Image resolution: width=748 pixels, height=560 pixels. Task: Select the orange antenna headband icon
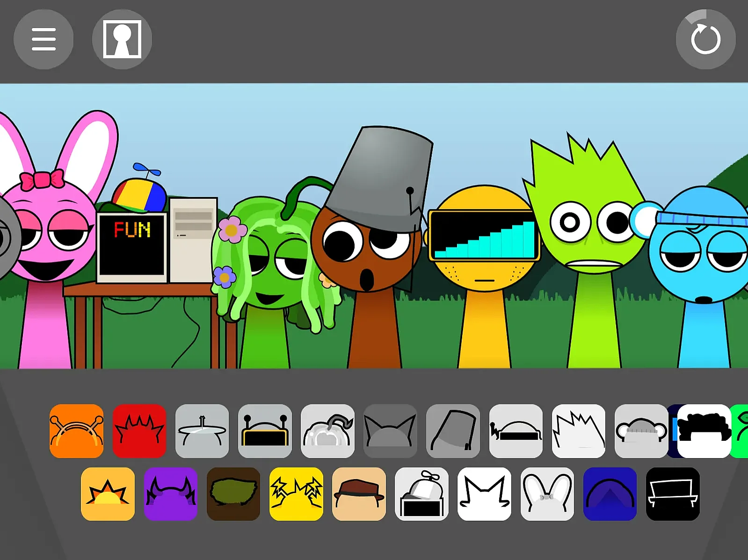coord(77,431)
